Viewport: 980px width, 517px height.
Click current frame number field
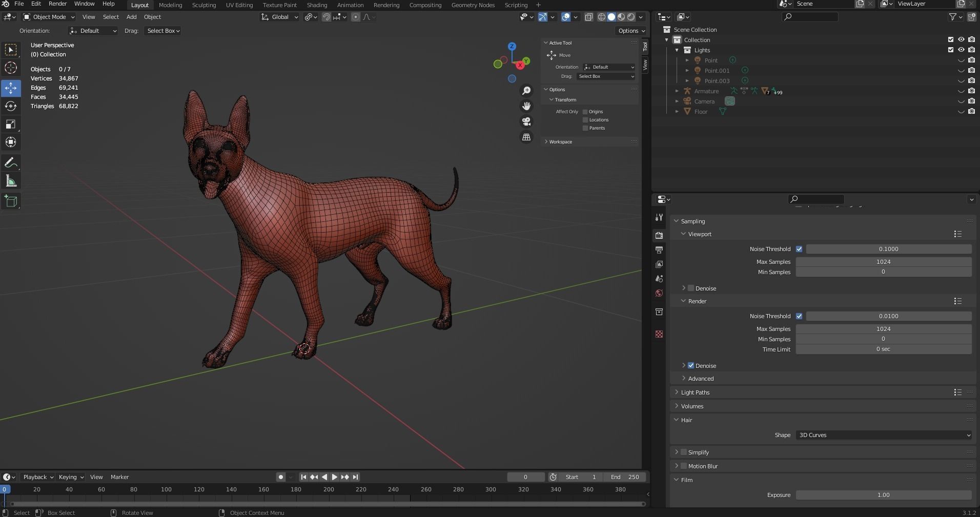tap(526, 477)
